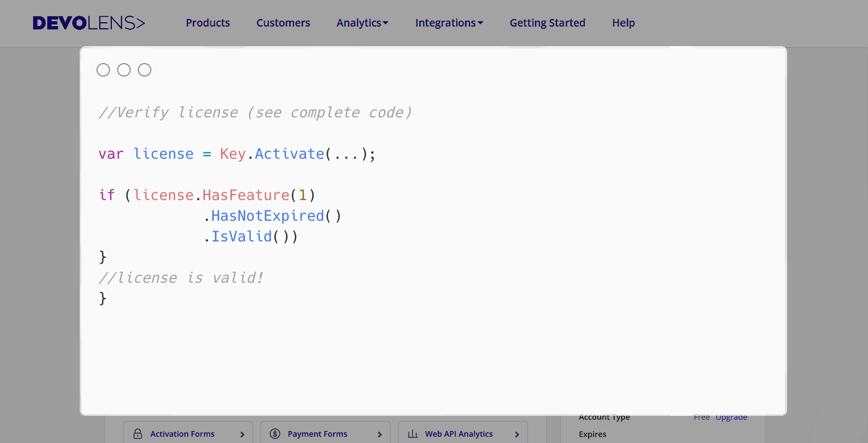
Task: Click the '//license is valid!' comment
Action: (x=181, y=278)
